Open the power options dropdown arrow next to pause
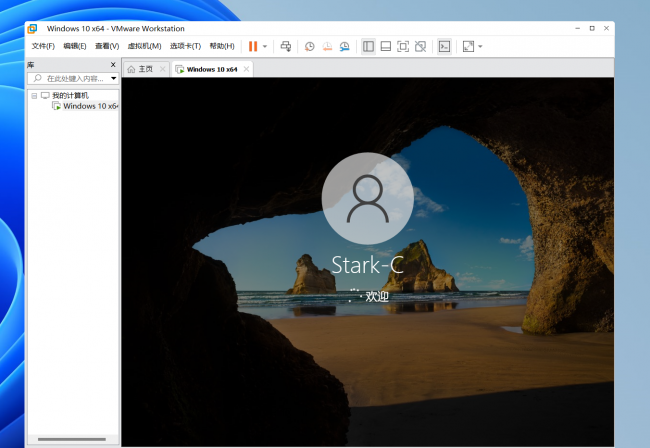Viewport: 650px width, 448px height. (x=265, y=46)
